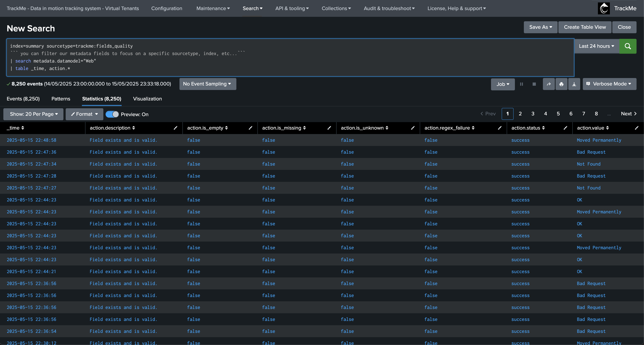Screen dimensions: 644x345
Task: Pause the search job
Action: pyautogui.click(x=521, y=84)
